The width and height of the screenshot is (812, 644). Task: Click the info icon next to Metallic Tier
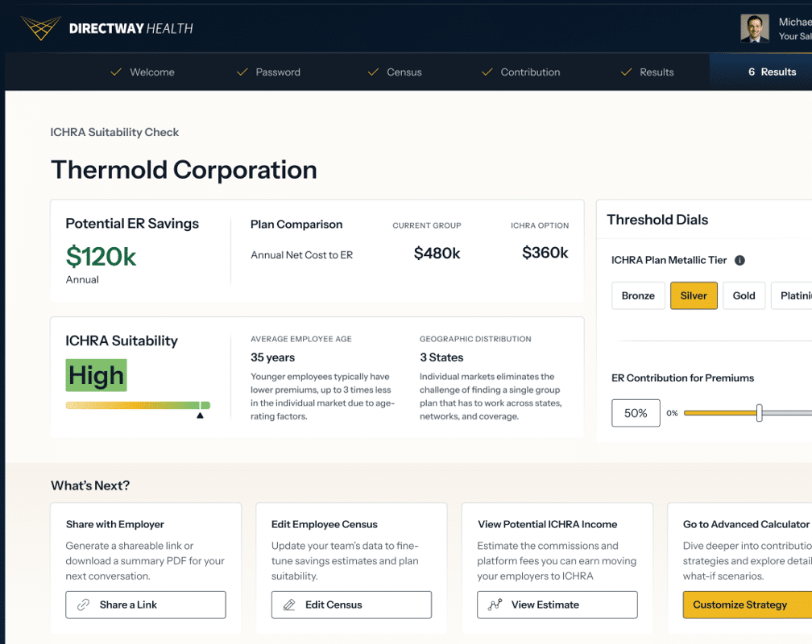coord(740,260)
